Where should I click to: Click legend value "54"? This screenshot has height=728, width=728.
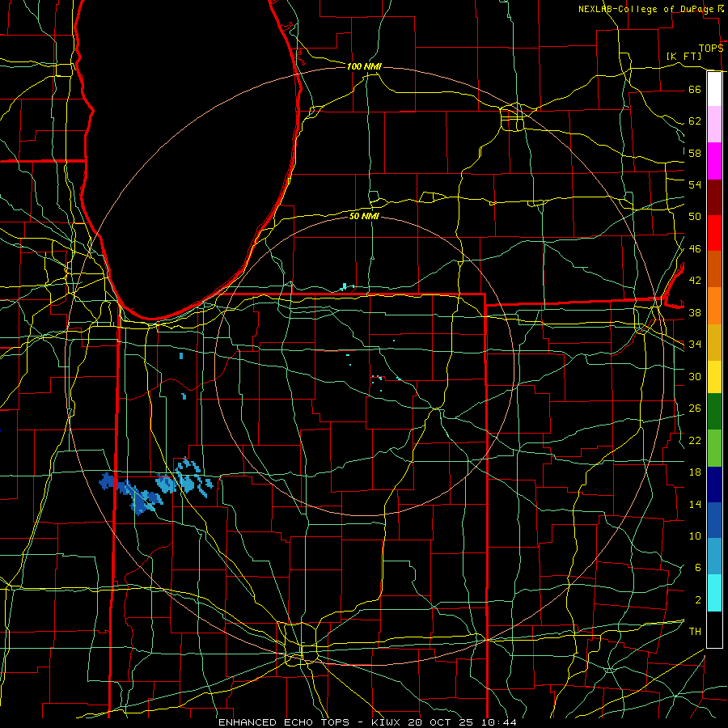point(695,184)
